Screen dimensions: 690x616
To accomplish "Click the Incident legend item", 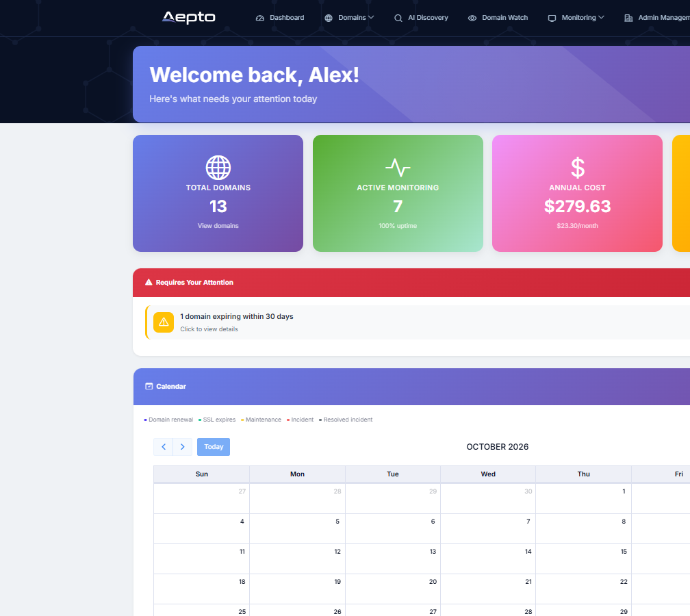I will (x=300, y=420).
